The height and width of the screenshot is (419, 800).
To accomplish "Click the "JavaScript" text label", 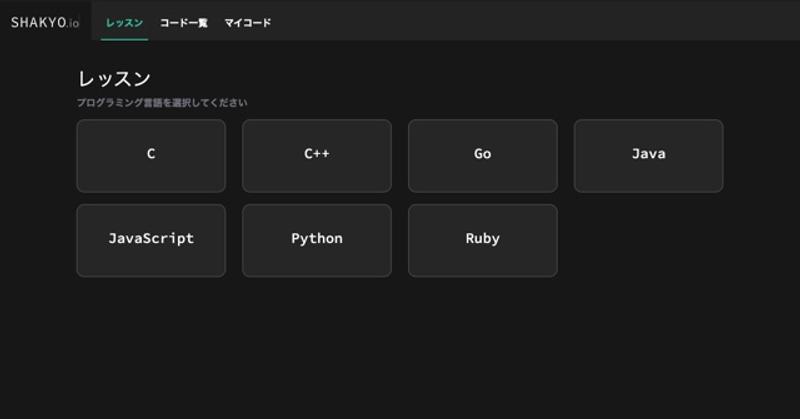I will [x=151, y=239].
